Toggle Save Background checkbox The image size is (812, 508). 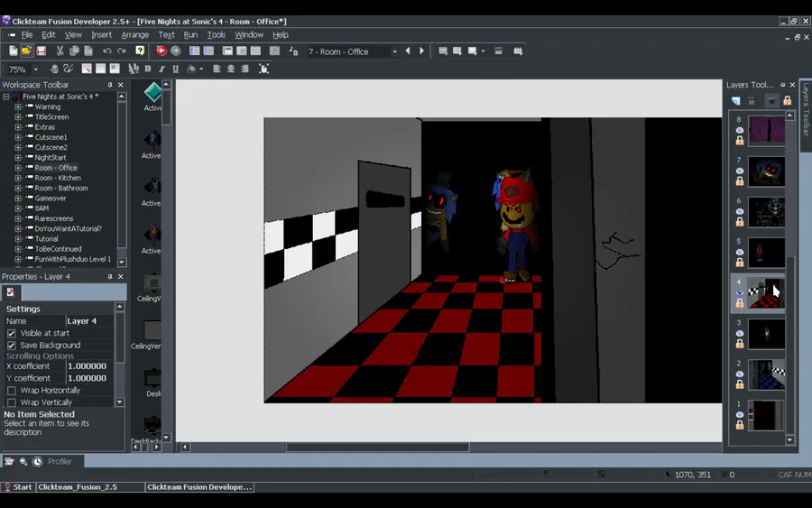[12, 346]
